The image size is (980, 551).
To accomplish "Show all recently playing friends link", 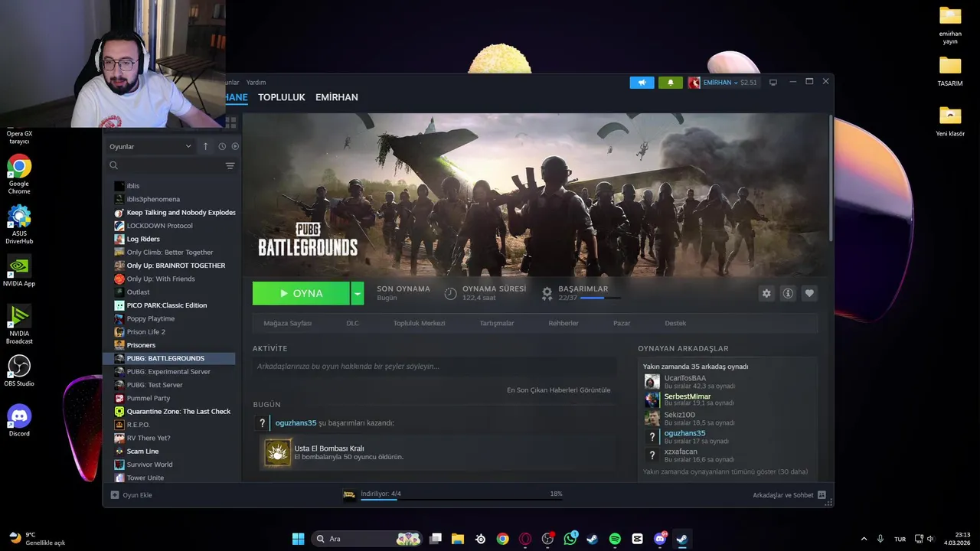I will point(725,472).
